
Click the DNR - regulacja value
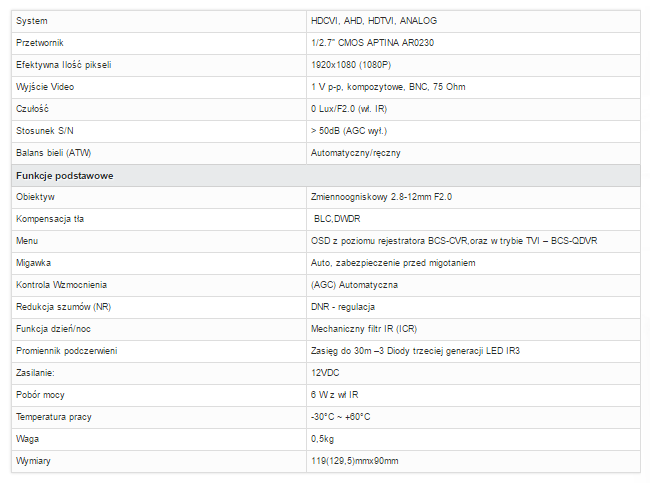343,307
